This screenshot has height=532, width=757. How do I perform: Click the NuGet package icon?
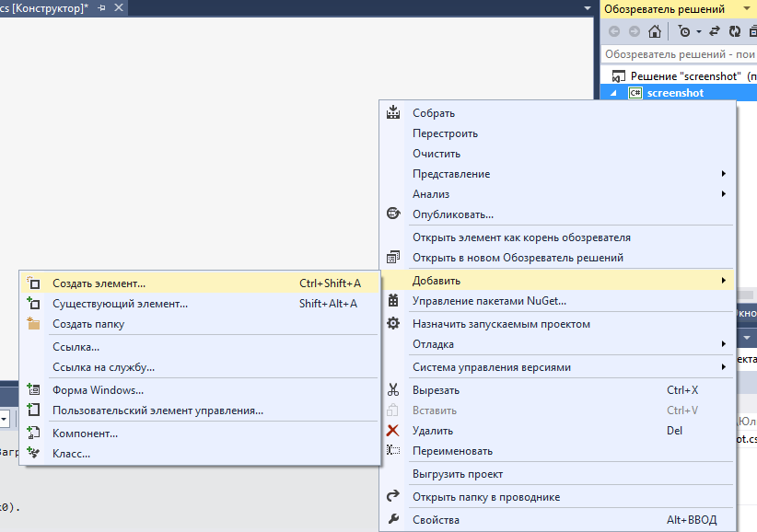click(x=393, y=300)
